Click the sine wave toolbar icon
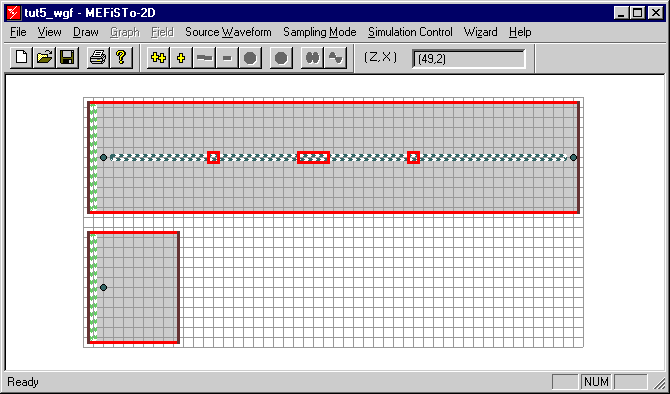 click(x=335, y=58)
